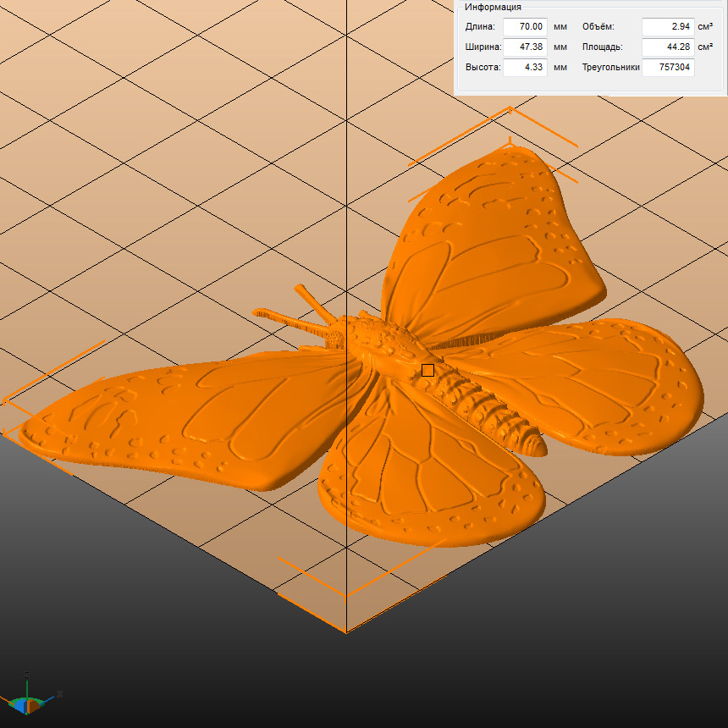Select the Высота field showing 4.33
Viewport: 728px width, 728px height.
(525, 68)
